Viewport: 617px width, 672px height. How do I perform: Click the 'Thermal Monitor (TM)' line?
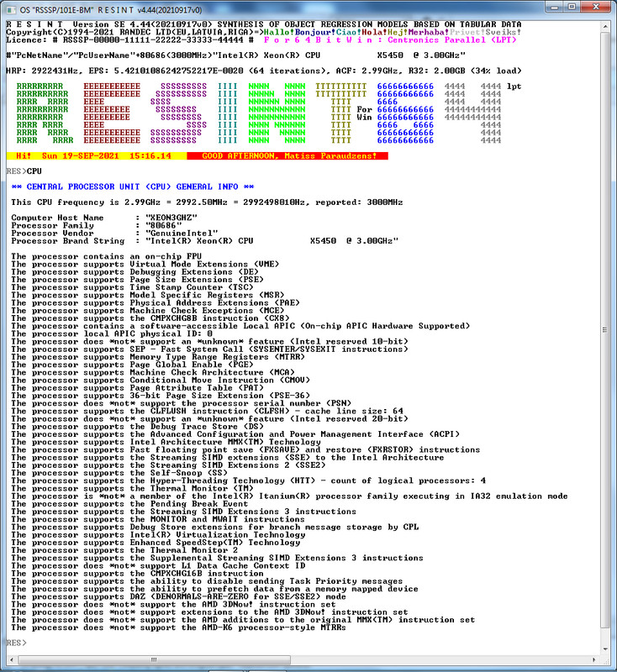(x=132, y=488)
